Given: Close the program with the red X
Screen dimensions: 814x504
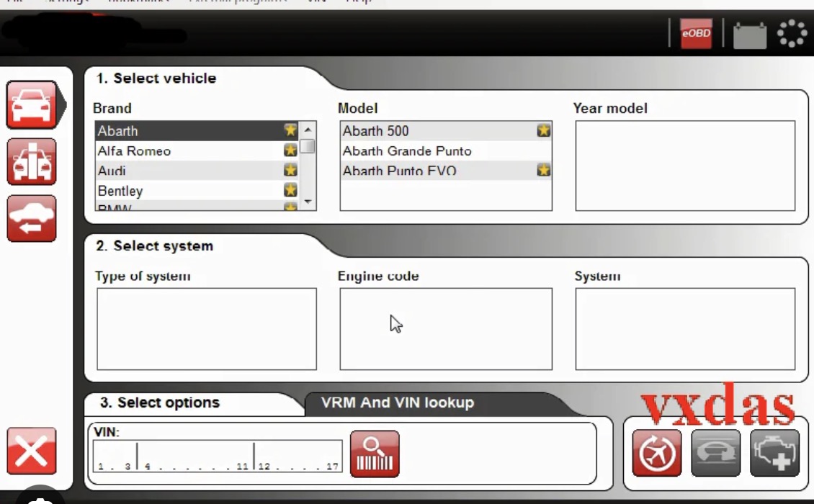Looking at the screenshot, I should tap(32, 451).
